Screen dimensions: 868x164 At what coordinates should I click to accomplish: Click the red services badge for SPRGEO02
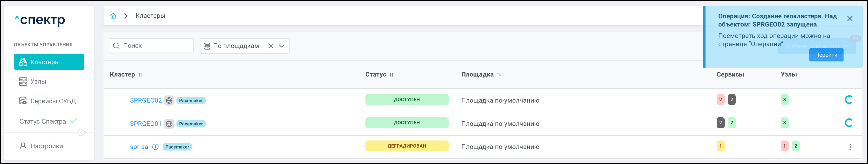(720, 100)
